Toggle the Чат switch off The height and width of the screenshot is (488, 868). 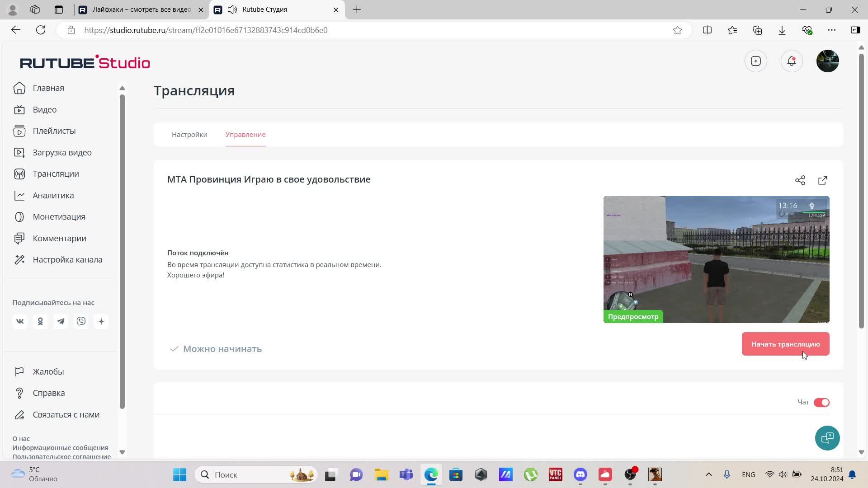tap(821, 402)
